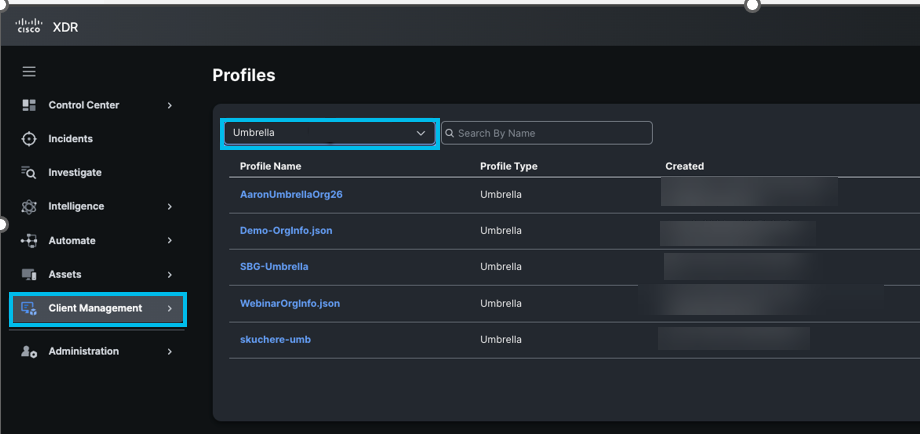Click the Client Management icon
This screenshot has width=920, height=434.
pos(29,308)
